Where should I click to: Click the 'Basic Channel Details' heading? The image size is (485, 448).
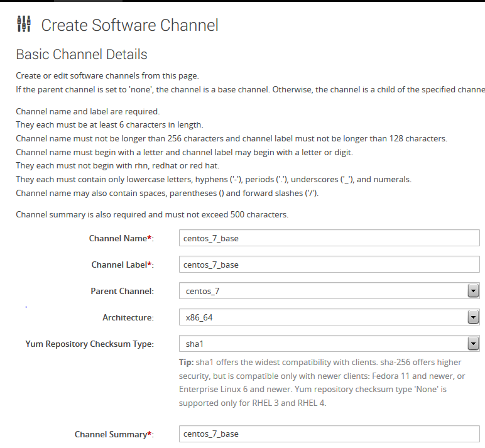tap(82, 55)
